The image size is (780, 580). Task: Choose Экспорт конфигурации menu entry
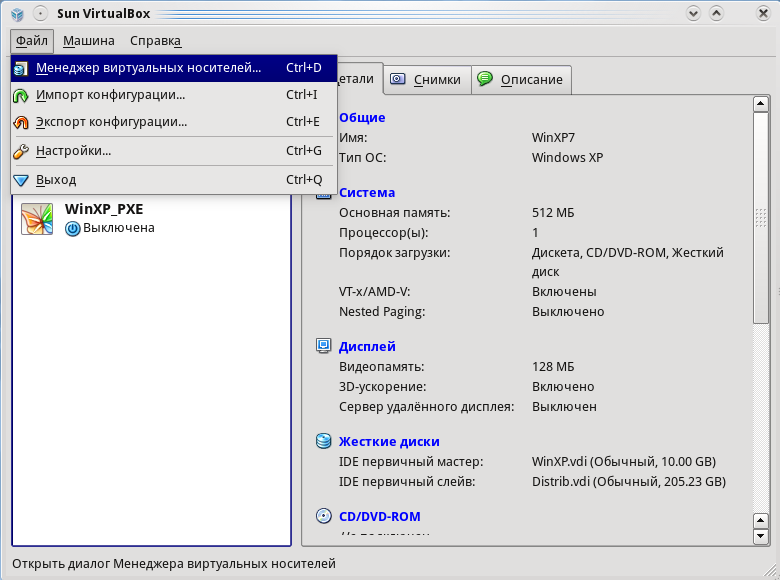(x=174, y=122)
